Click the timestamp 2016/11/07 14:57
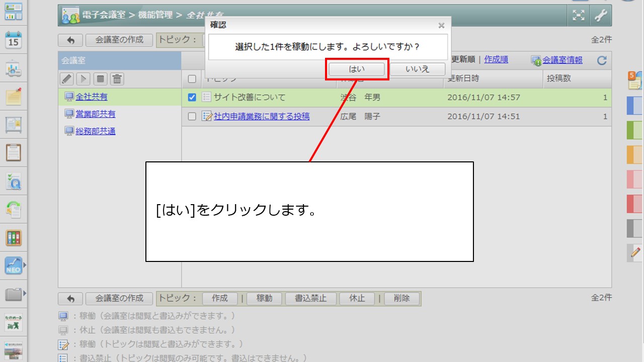644x362 pixels. [484, 98]
